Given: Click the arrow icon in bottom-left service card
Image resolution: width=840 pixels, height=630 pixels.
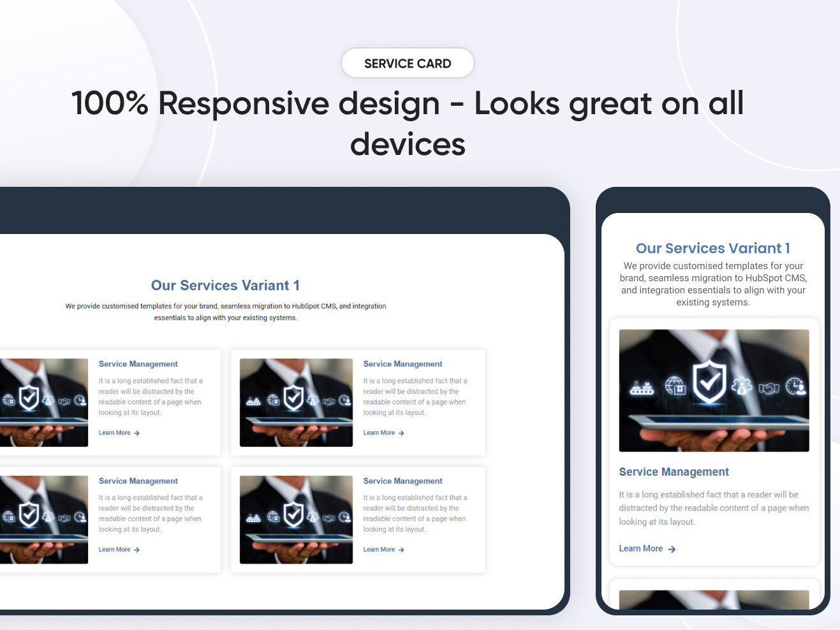Looking at the screenshot, I should pyautogui.click(x=137, y=550).
